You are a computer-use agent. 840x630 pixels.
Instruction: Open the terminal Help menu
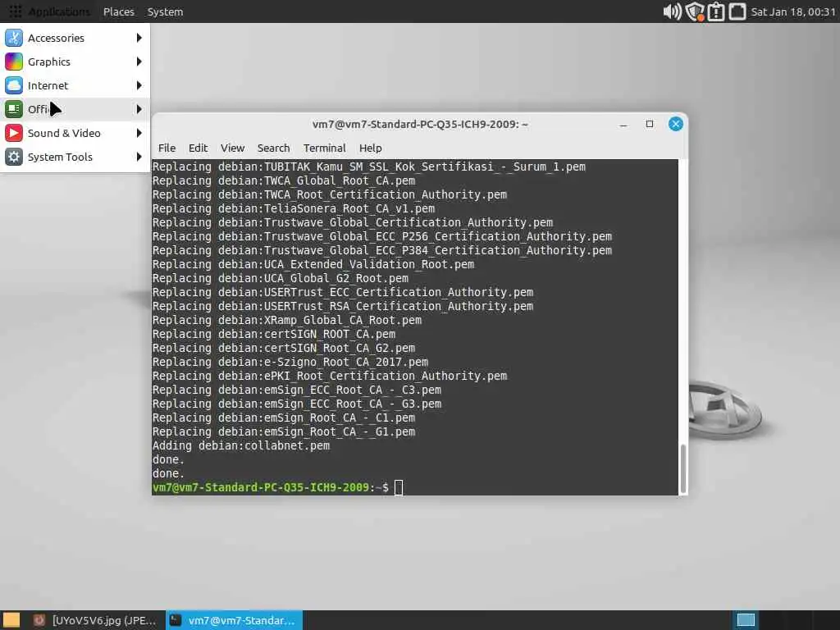coord(370,148)
